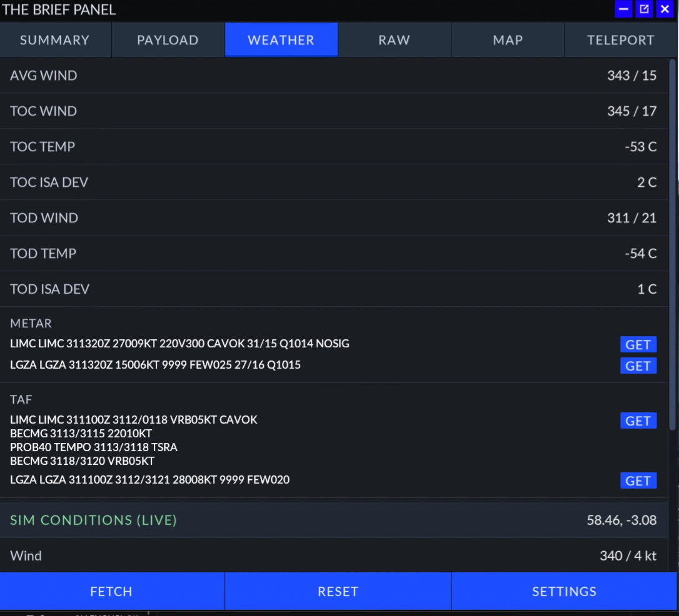Click the LGZA METAR text line

pos(155,365)
